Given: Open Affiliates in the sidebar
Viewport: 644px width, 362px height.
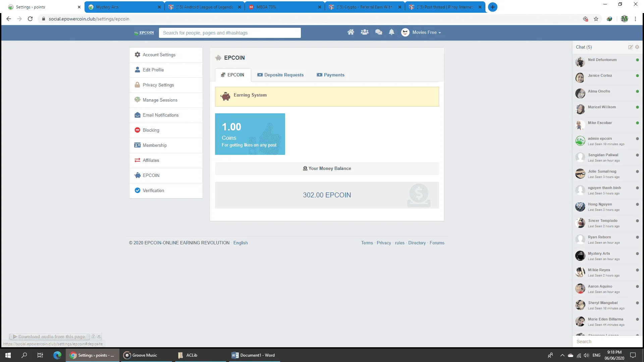Looking at the screenshot, I should (166, 160).
